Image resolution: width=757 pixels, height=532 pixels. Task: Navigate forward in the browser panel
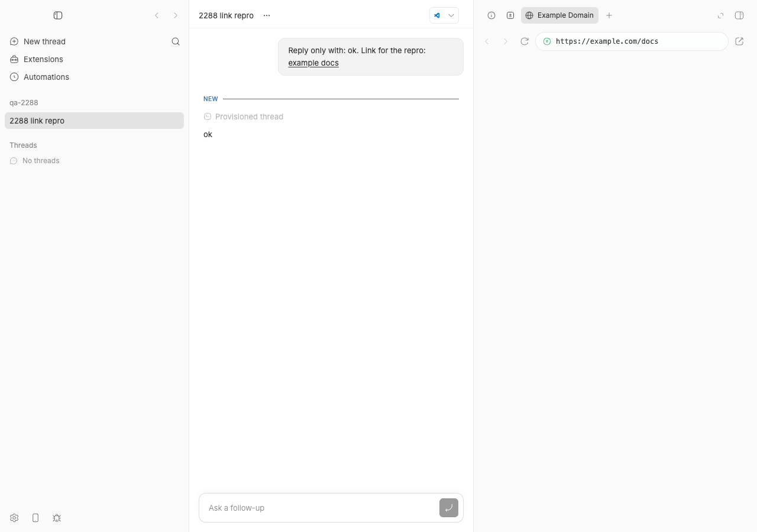tap(506, 41)
